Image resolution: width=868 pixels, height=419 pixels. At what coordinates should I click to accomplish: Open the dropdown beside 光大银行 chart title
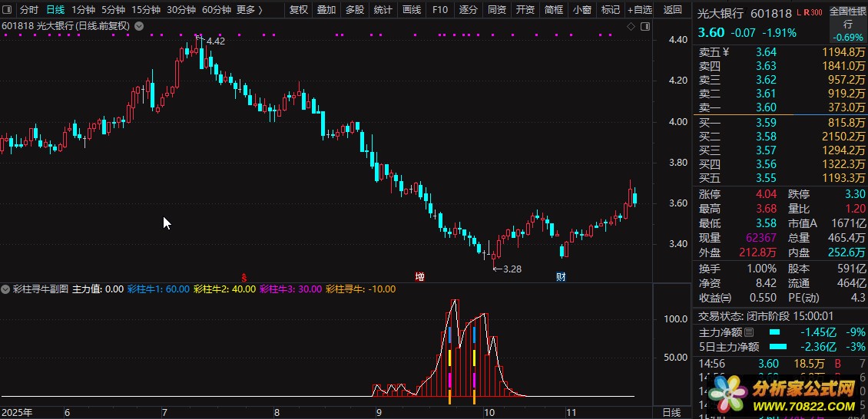138,26
